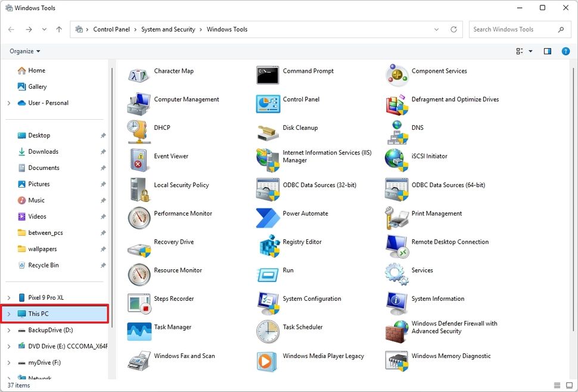Image resolution: width=578 pixels, height=392 pixels.
Task: Click inside the Search Windows Tools field
Action: [512, 29]
